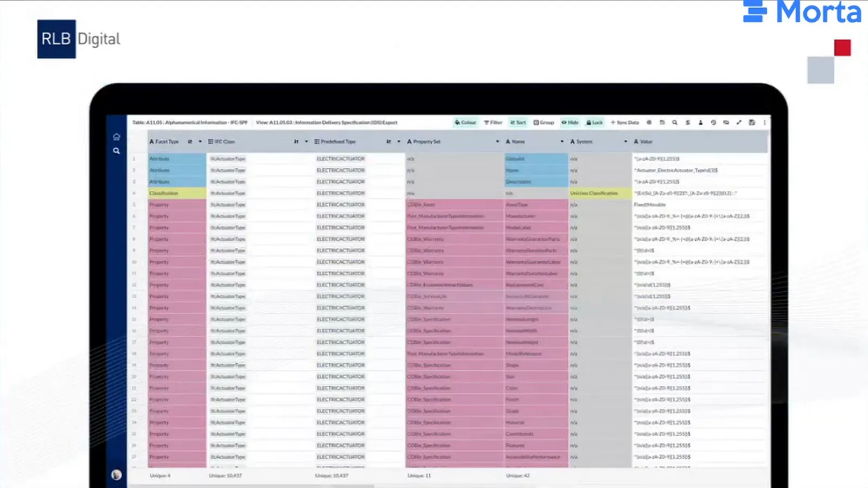Image resolution: width=868 pixels, height=488 pixels.
Task: Open the Sort options
Action: 518,123
